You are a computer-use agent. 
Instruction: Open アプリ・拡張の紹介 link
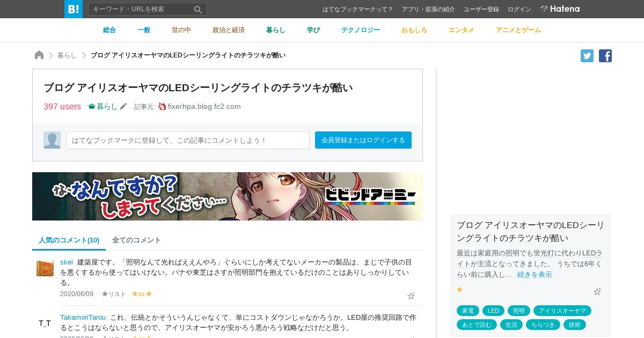428,9
